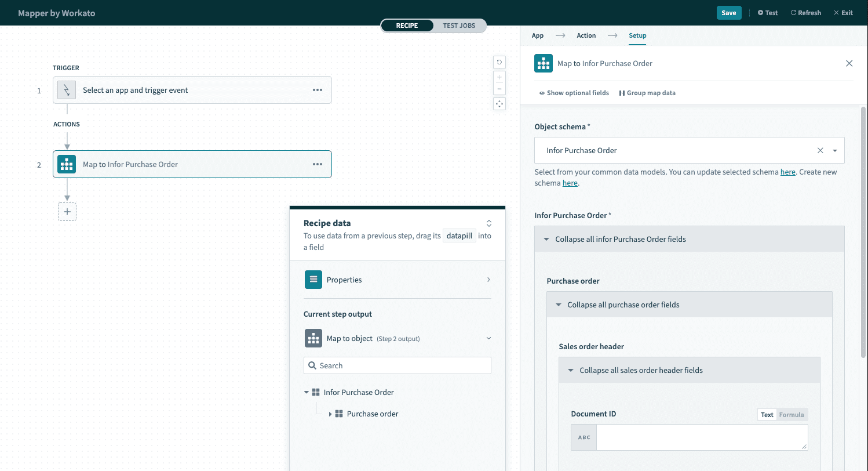868x471 pixels.
Task: Expand the Purchase order tree node
Action: [x=330, y=414]
